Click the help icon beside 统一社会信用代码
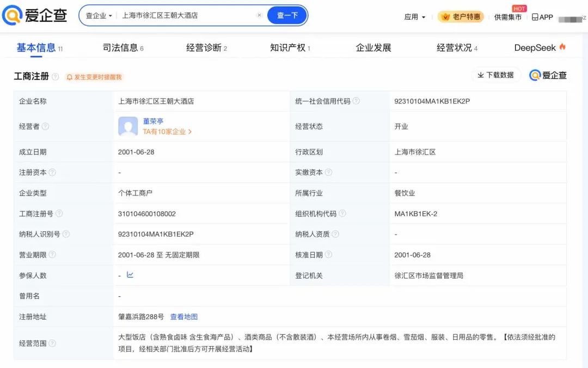The width and height of the screenshot is (588, 368). (x=356, y=101)
